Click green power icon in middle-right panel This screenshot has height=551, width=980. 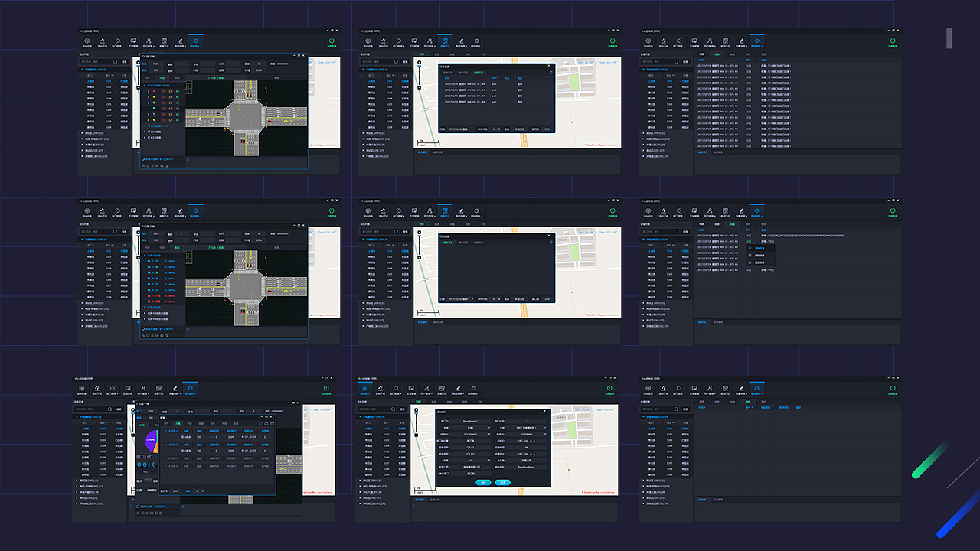pyautogui.click(x=893, y=210)
